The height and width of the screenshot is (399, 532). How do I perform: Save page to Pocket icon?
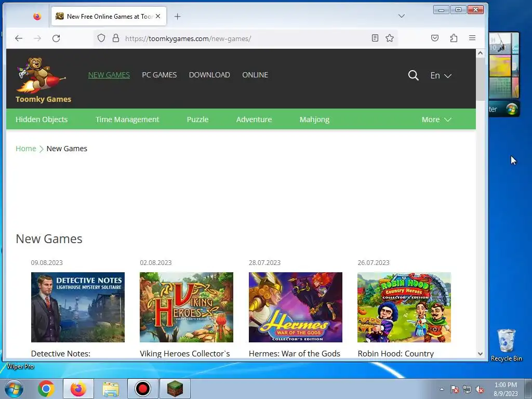(x=435, y=38)
